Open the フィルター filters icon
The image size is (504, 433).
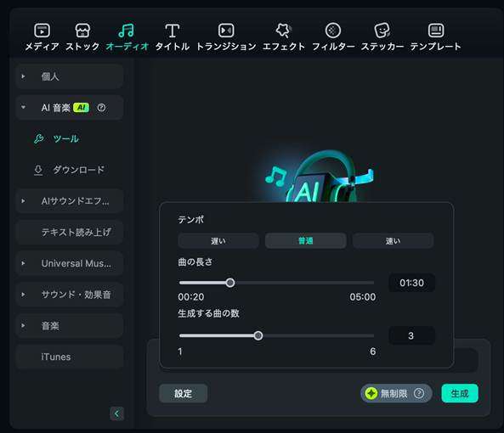click(x=333, y=31)
